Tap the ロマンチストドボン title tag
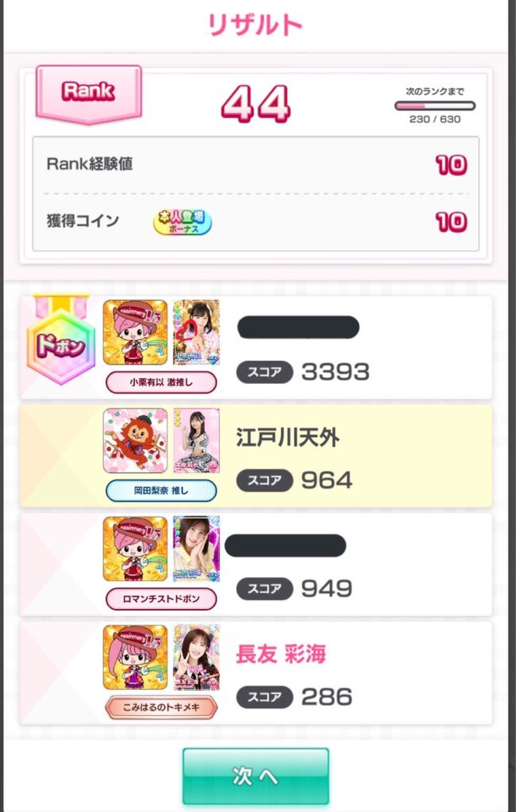The height and width of the screenshot is (812, 516). (161, 599)
